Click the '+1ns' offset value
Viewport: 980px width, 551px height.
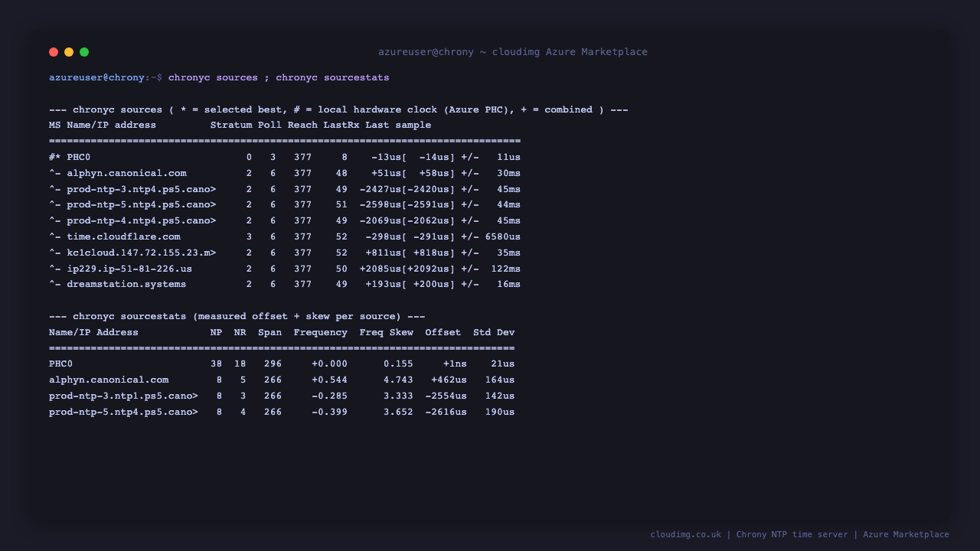[455, 364]
